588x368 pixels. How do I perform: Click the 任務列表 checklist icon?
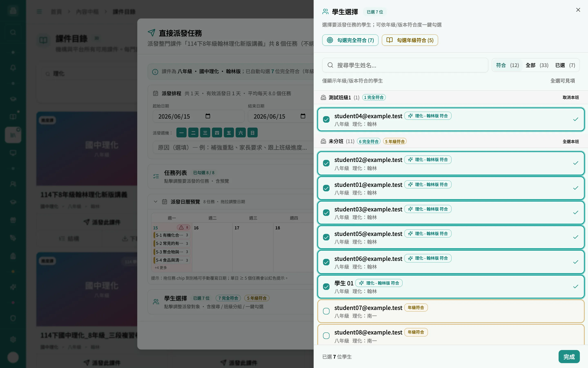tap(156, 176)
